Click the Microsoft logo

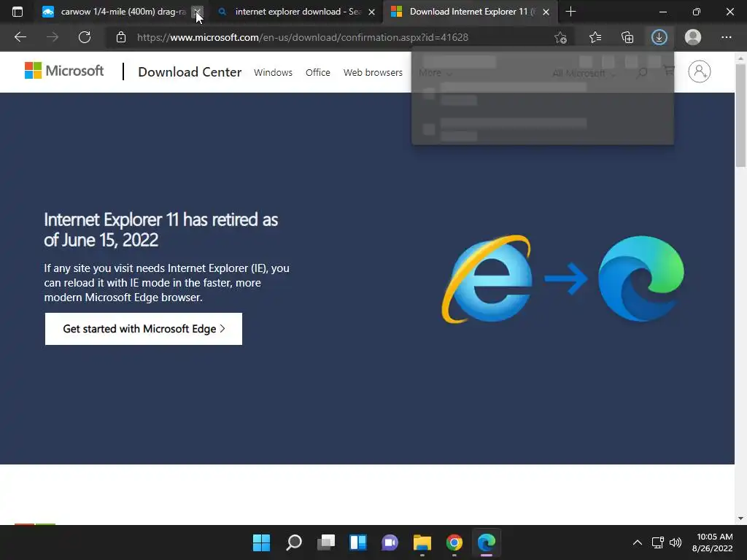pyautogui.click(x=64, y=71)
